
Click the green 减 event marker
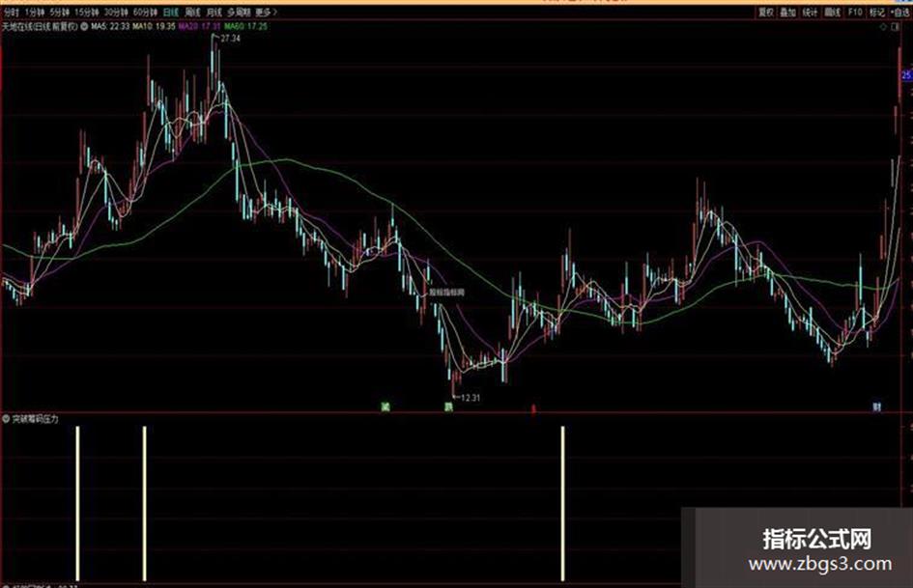(x=385, y=406)
